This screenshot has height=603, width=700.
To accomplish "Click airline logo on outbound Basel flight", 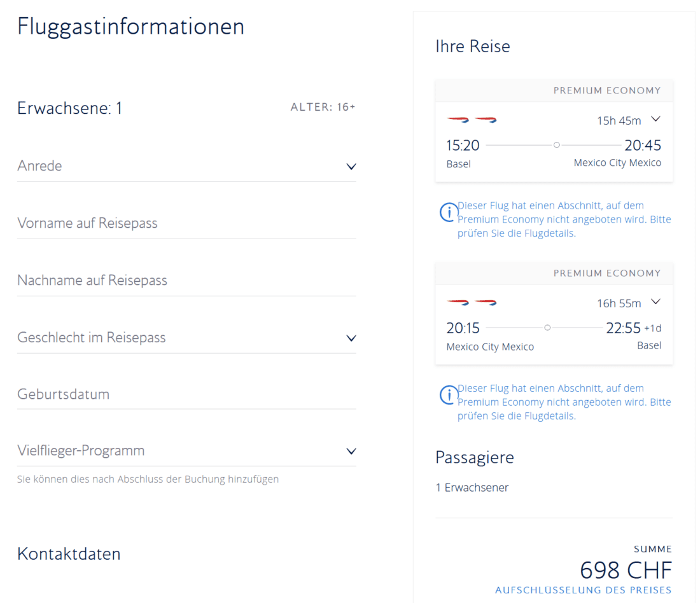I will (472, 120).
